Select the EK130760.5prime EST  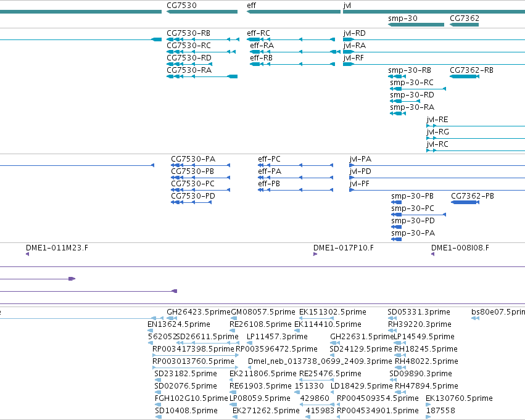(428, 405)
